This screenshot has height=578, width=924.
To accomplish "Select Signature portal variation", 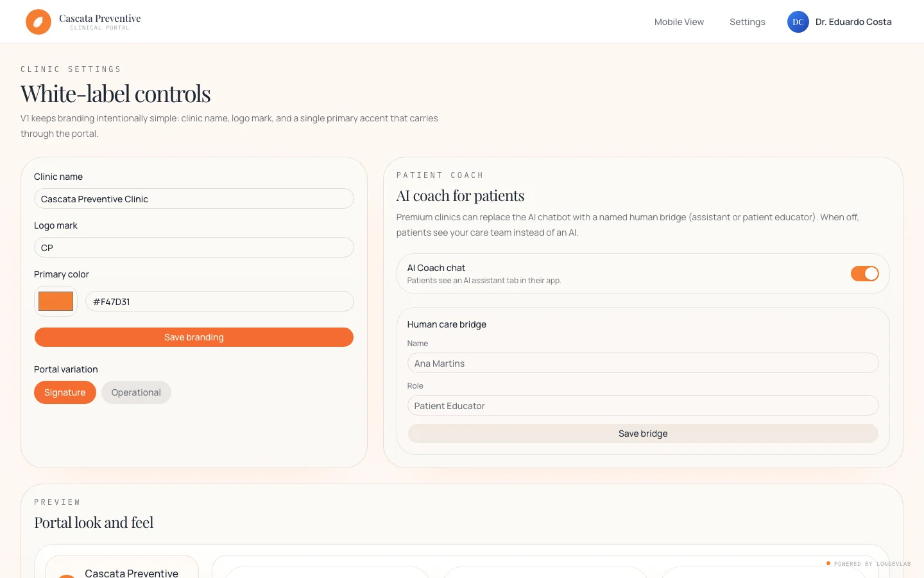I will tap(65, 392).
